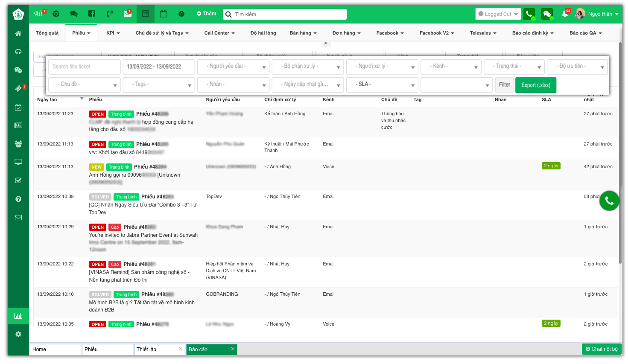Open the ticket icon in left sidebar
The width and height of the screenshot is (628, 364).
coord(18,89)
